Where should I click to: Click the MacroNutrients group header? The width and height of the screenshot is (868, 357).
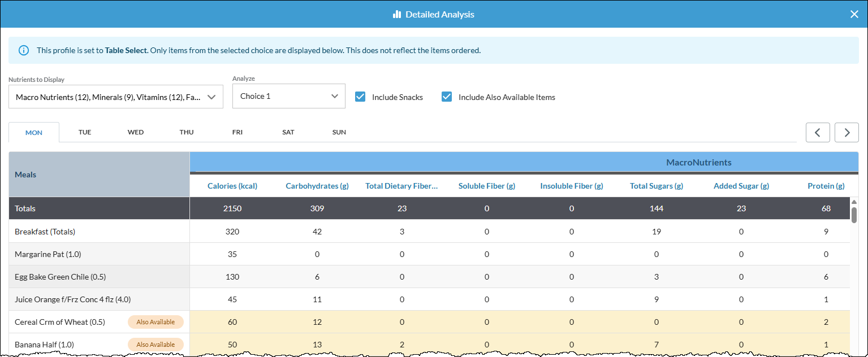click(x=699, y=162)
